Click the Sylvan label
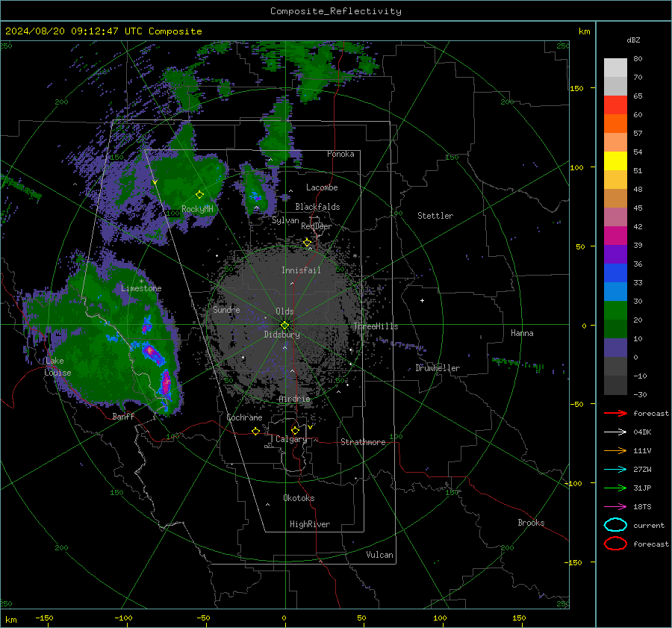672x628 pixels. coord(285,221)
